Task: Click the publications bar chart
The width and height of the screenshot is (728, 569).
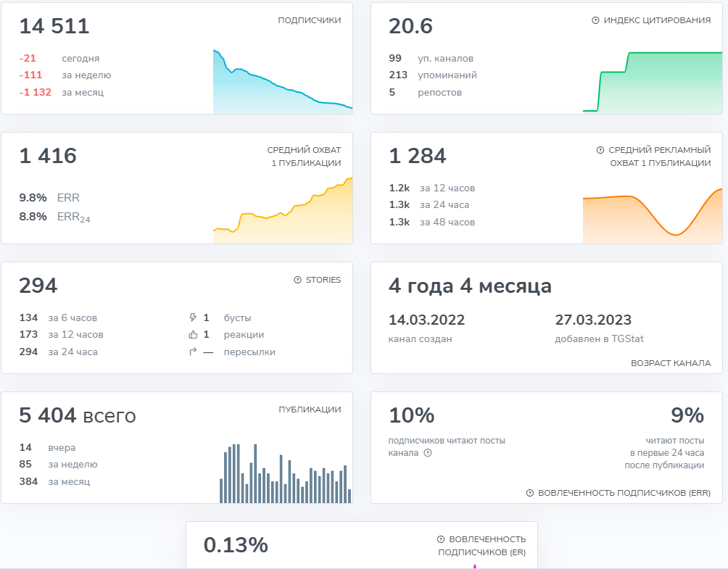Action: click(286, 473)
